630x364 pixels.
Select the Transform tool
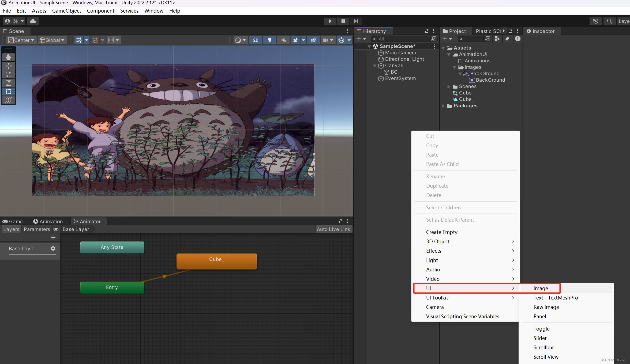(x=9, y=100)
